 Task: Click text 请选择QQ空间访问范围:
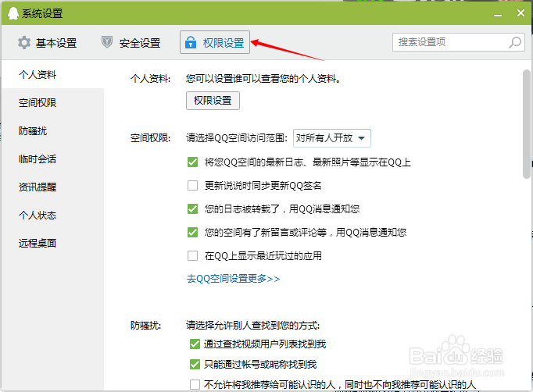coord(237,138)
